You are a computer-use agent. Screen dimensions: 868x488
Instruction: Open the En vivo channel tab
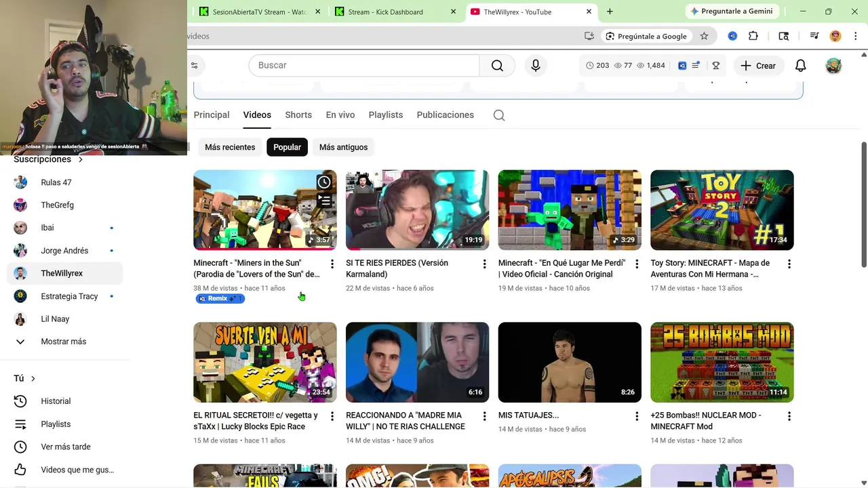click(x=340, y=115)
